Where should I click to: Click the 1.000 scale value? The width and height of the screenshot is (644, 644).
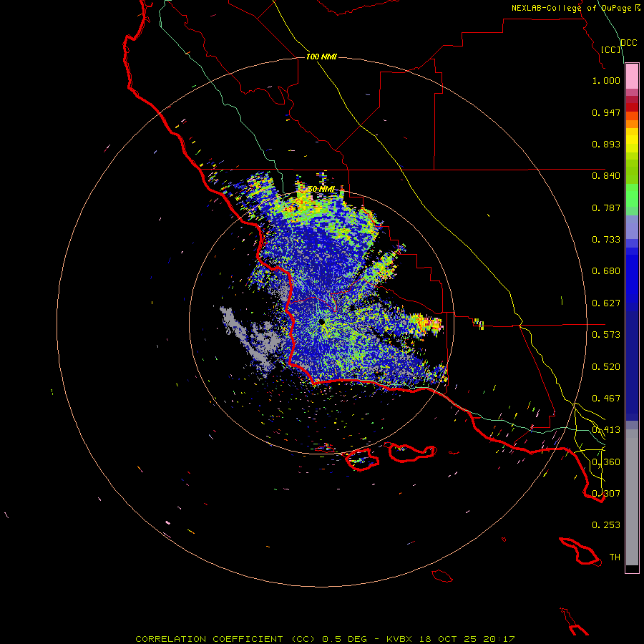pyautogui.click(x=606, y=80)
